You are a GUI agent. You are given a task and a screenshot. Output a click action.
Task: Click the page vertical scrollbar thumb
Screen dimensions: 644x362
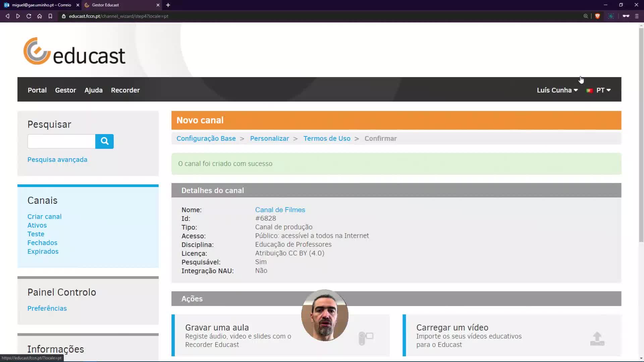(x=641, y=134)
